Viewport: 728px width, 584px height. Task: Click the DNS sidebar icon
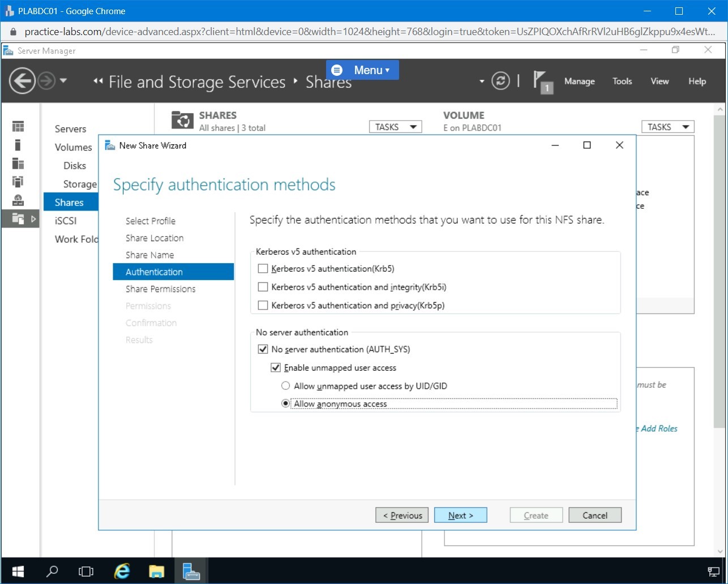pos(18,200)
